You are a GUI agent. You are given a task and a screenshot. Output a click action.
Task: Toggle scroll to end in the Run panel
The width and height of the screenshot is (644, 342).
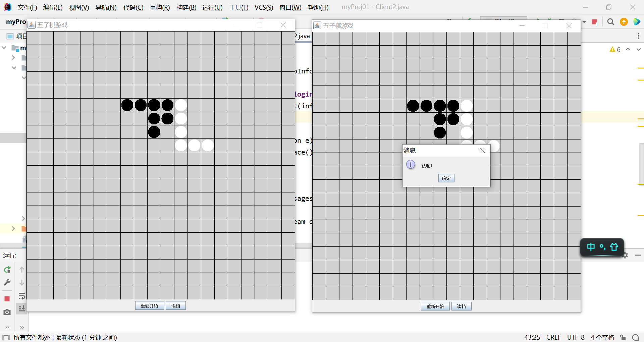click(x=22, y=308)
